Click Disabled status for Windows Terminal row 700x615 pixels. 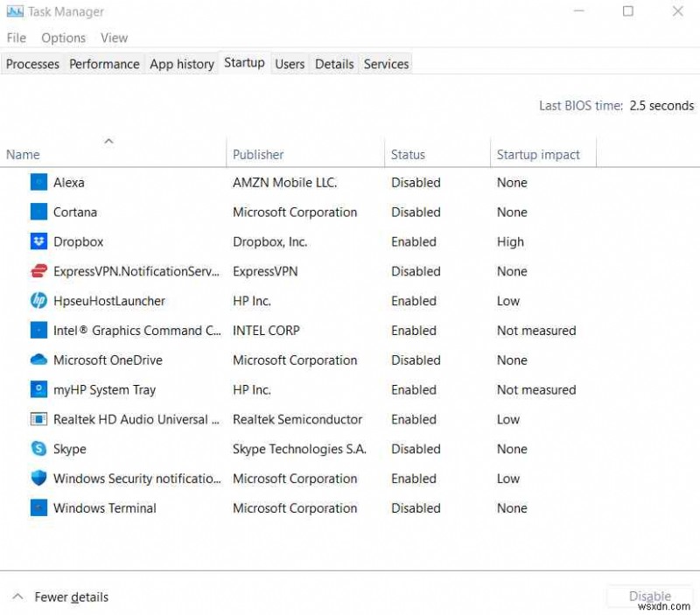416,508
